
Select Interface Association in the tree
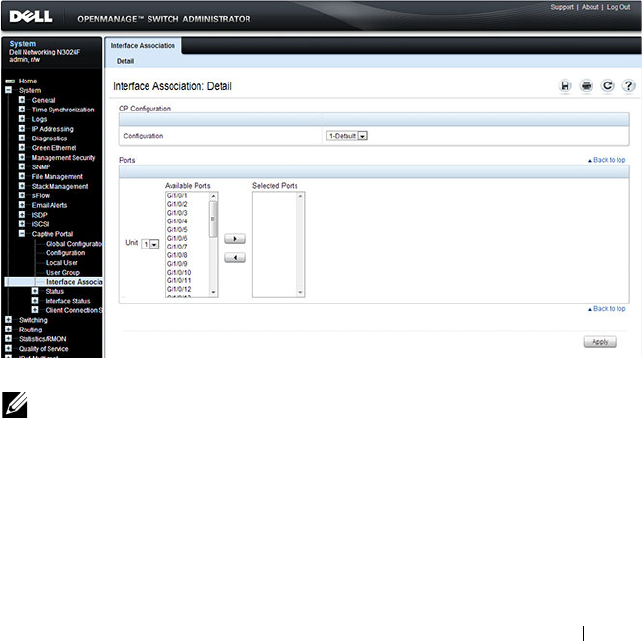coord(74,282)
